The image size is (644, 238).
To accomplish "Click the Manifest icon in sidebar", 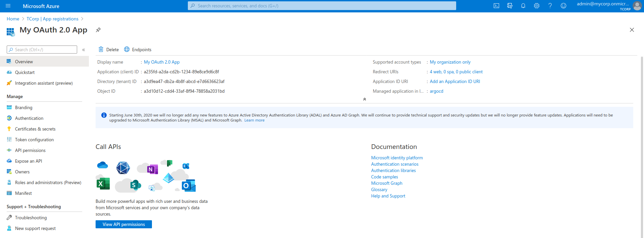I will click(x=9, y=193).
